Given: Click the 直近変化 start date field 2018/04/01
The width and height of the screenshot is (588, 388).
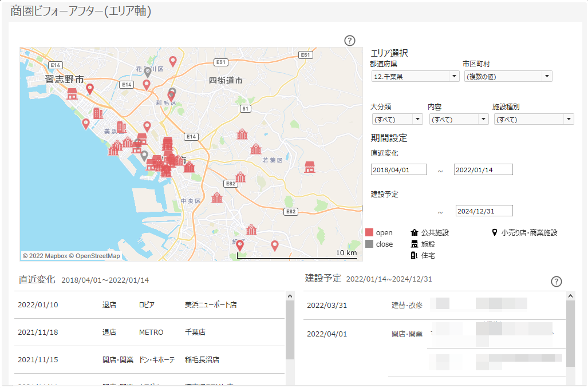Looking at the screenshot, I should click(x=398, y=170).
